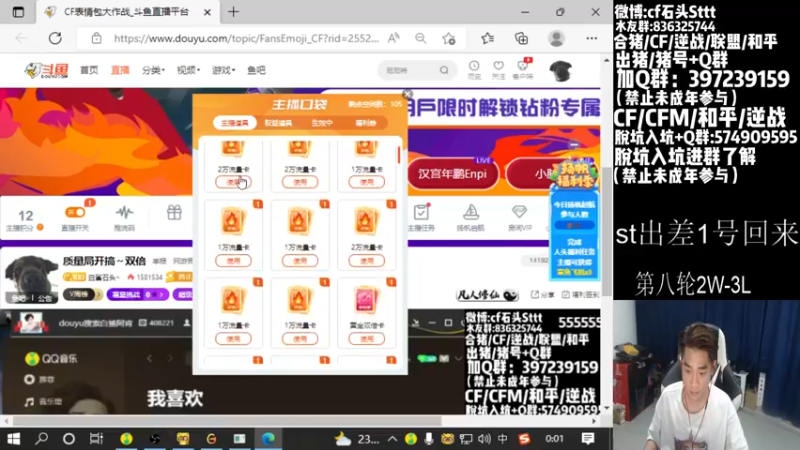Screen dimensions: 800x450
Task: Open the 汉宫年鹏Enpi live button
Action: (453, 174)
